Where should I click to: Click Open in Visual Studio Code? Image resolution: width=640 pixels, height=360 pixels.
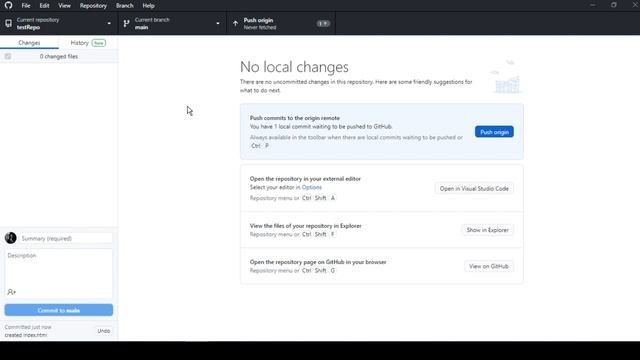pos(474,189)
